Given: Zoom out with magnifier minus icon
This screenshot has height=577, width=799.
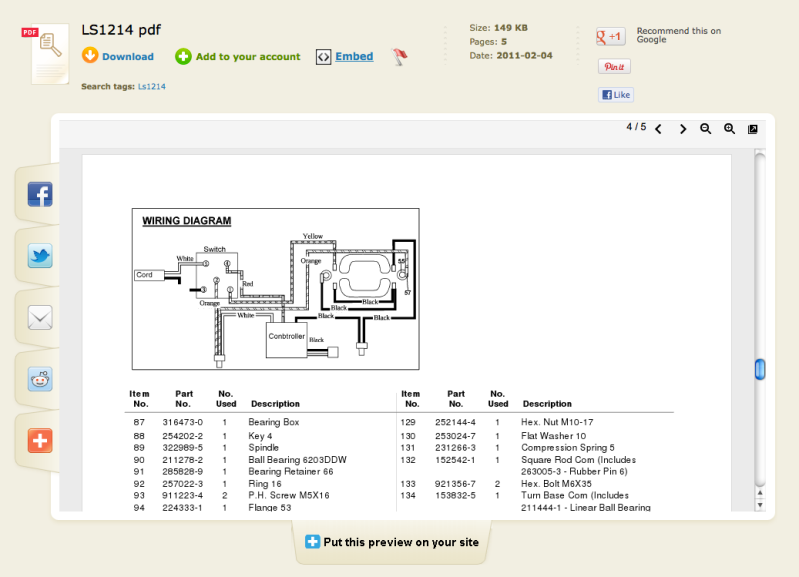Looking at the screenshot, I should pyautogui.click(x=706, y=129).
